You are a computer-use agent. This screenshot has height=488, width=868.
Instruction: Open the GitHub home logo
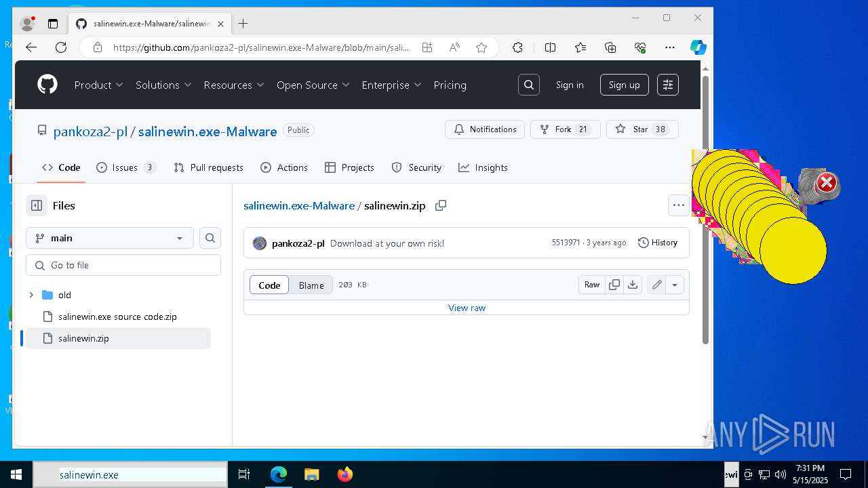point(47,85)
